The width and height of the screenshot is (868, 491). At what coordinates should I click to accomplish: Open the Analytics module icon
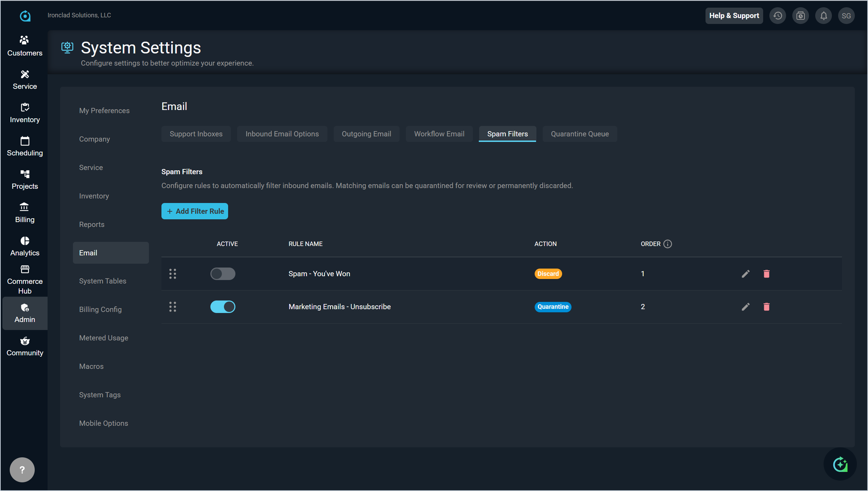tap(25, 241)
